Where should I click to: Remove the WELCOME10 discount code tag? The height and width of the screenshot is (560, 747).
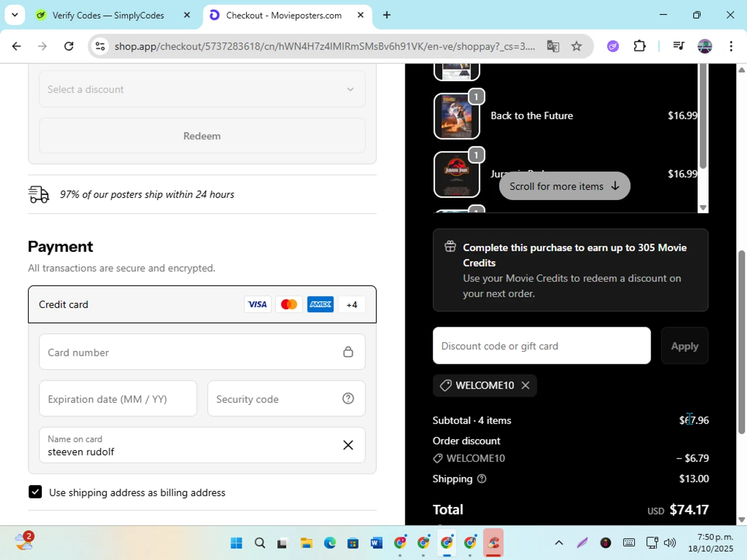[525, 385]
